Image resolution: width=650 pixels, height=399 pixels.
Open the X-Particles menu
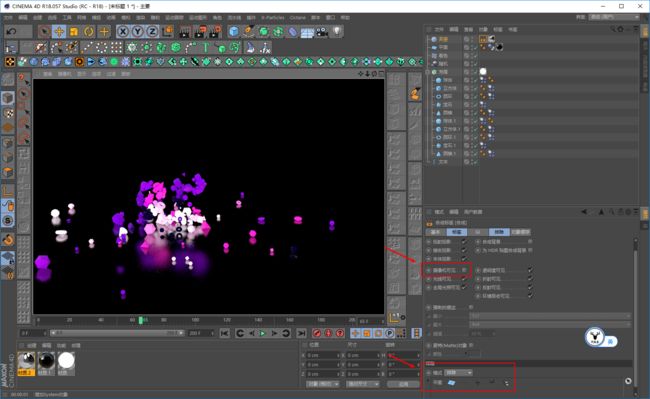273,17
